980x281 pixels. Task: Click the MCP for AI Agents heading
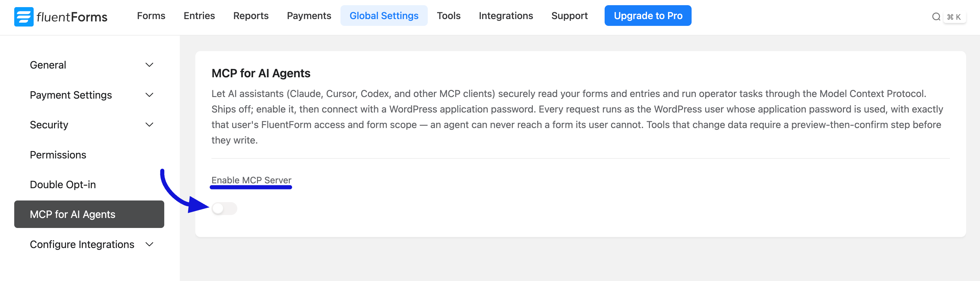point(261,73)
